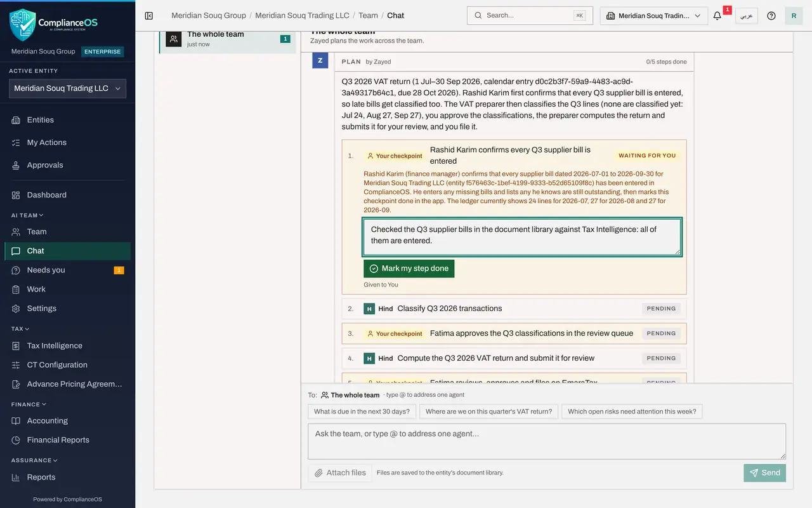This screenshot has width=812, height=508.
Task: Choose 'Which open risks need attention this week?'
Action: (632, 411)
